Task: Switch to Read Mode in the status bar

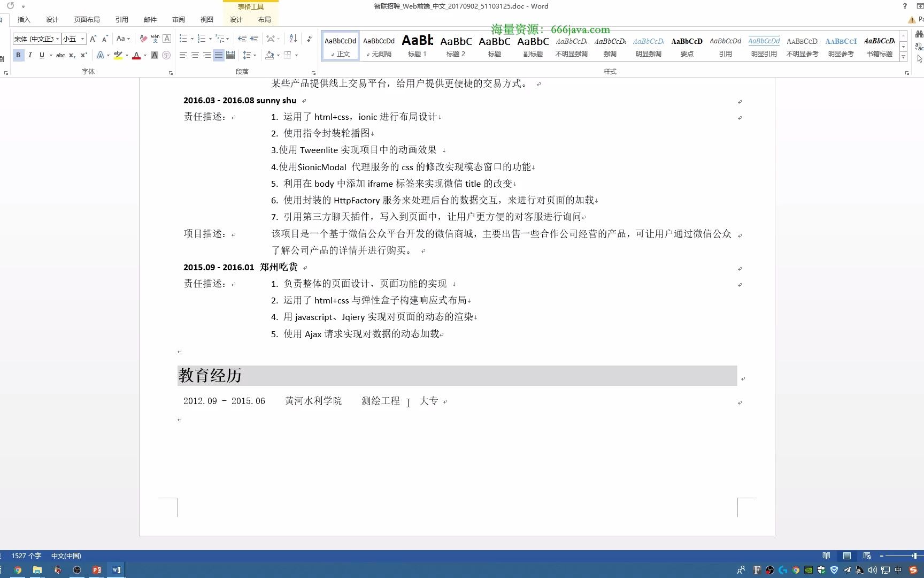Action: pyautogui.click(x=826, y=556)
